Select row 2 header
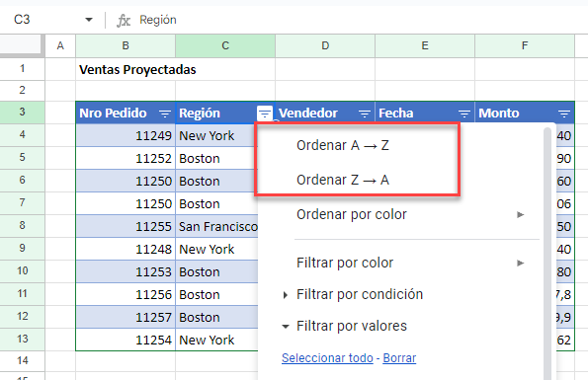This screenshot has height=380, width=588. tap(22, 90)
